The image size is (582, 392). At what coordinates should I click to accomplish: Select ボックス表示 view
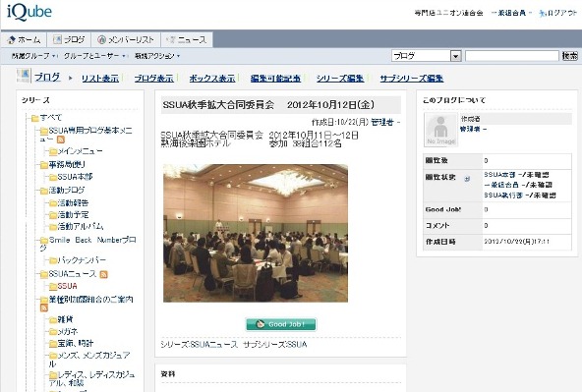pyautogui.click(x=212, y=79)
